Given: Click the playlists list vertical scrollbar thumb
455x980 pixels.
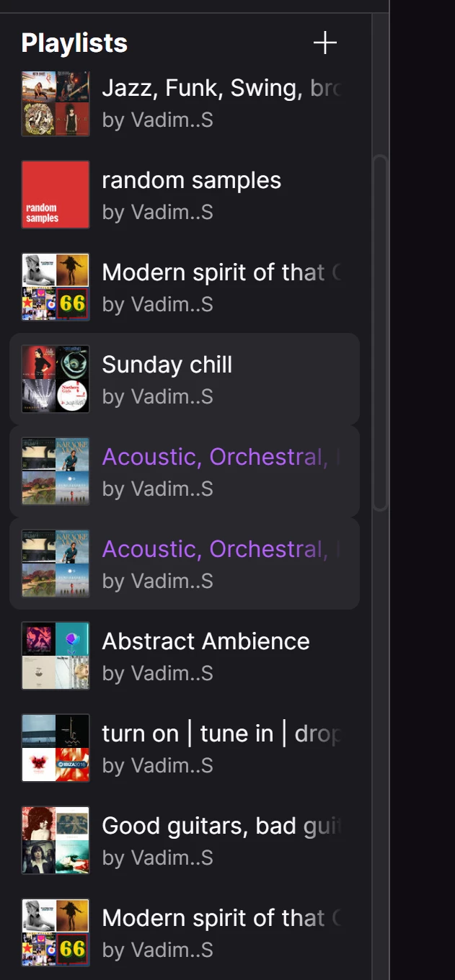Looking at the screenshot, I should (x=380, y=331).
